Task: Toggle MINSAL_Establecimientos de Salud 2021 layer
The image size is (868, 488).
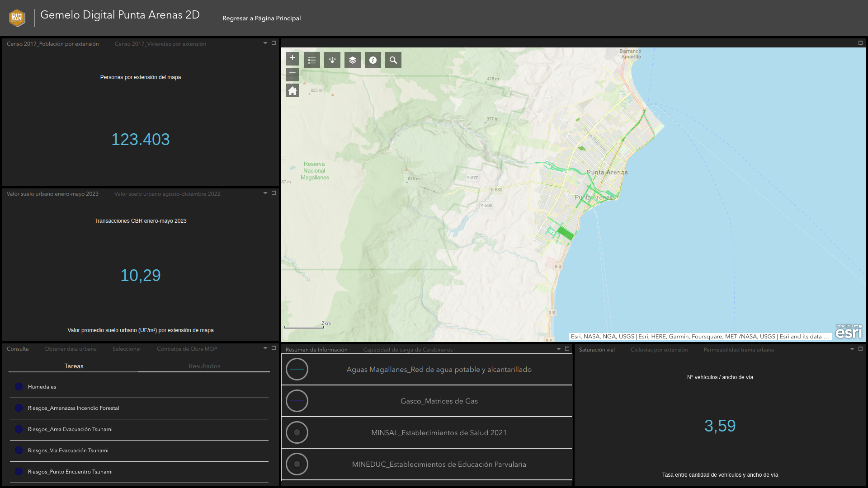Action: coord(297,432)
